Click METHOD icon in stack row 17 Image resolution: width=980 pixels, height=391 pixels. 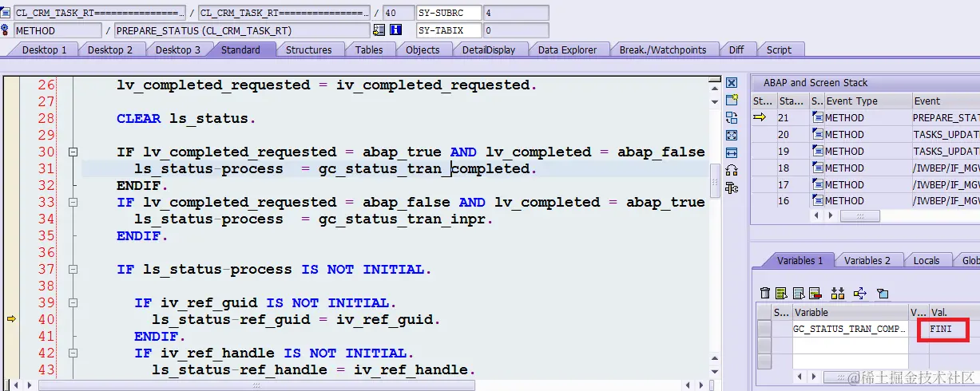(817, 184)
